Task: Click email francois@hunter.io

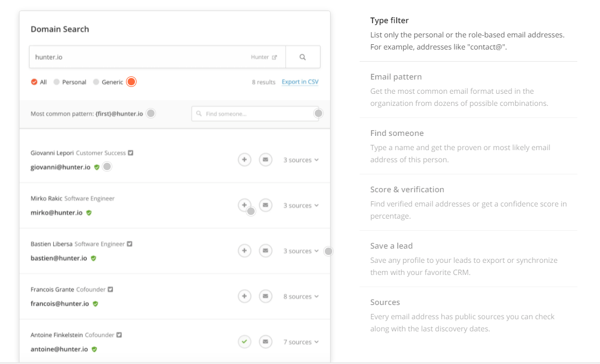Action: (x=60, y=303)
